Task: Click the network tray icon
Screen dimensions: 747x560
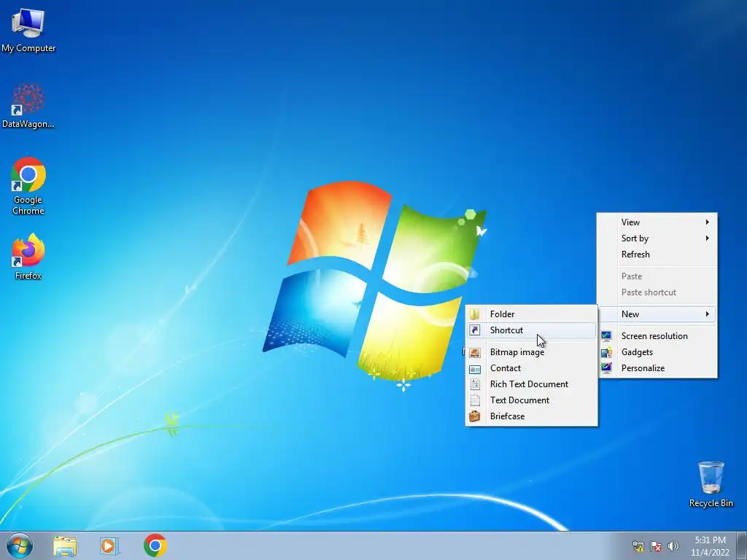Action: click(x=638, y=546)
